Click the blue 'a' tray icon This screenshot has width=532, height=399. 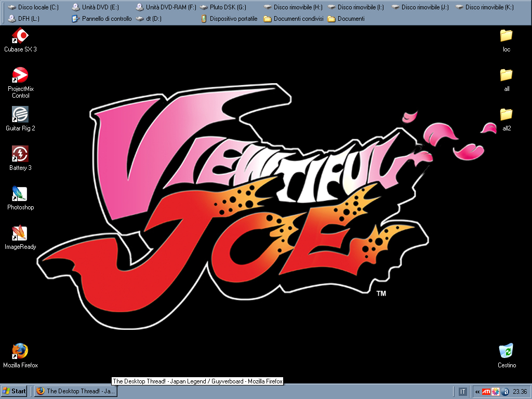505,392
